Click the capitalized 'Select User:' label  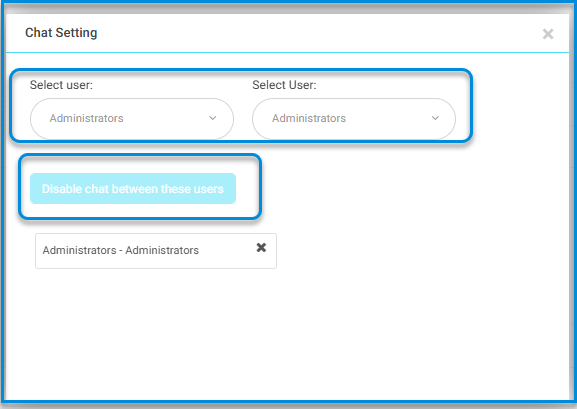tap(284, 85)
